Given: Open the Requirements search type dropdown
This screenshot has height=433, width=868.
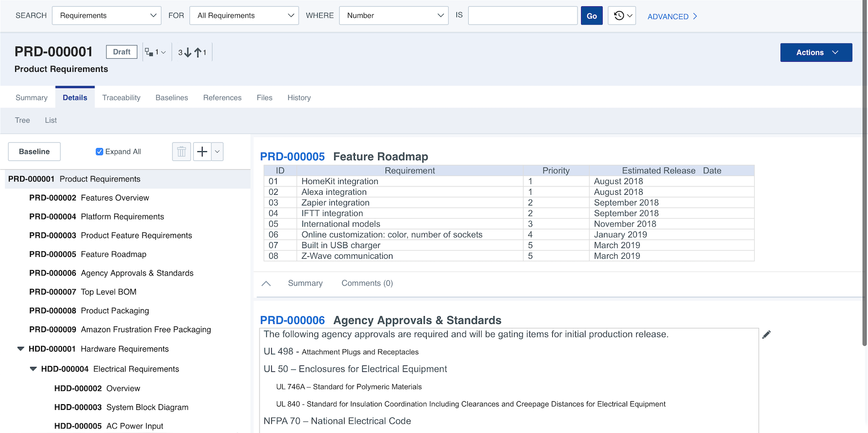Looking at the screenshot, I should 107,16.
